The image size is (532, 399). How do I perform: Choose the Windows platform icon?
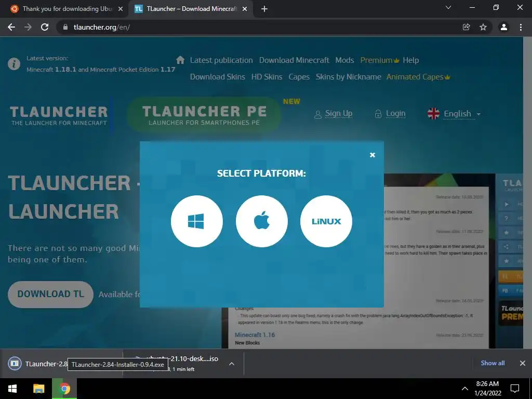(x=197, y=221)
